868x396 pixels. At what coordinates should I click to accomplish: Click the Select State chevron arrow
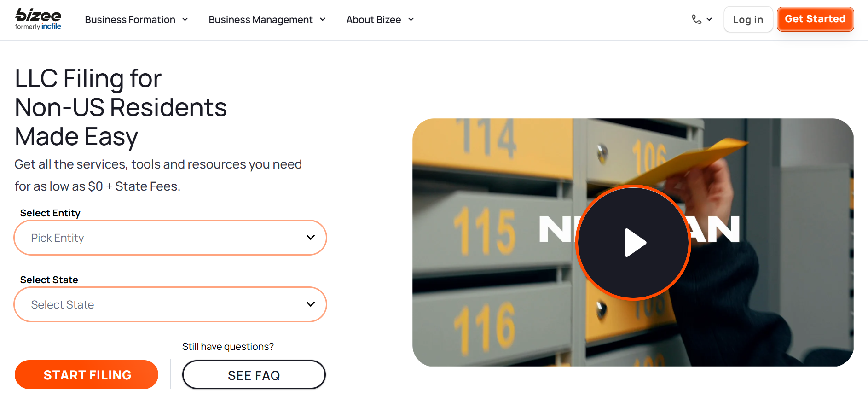click(311, 304)
